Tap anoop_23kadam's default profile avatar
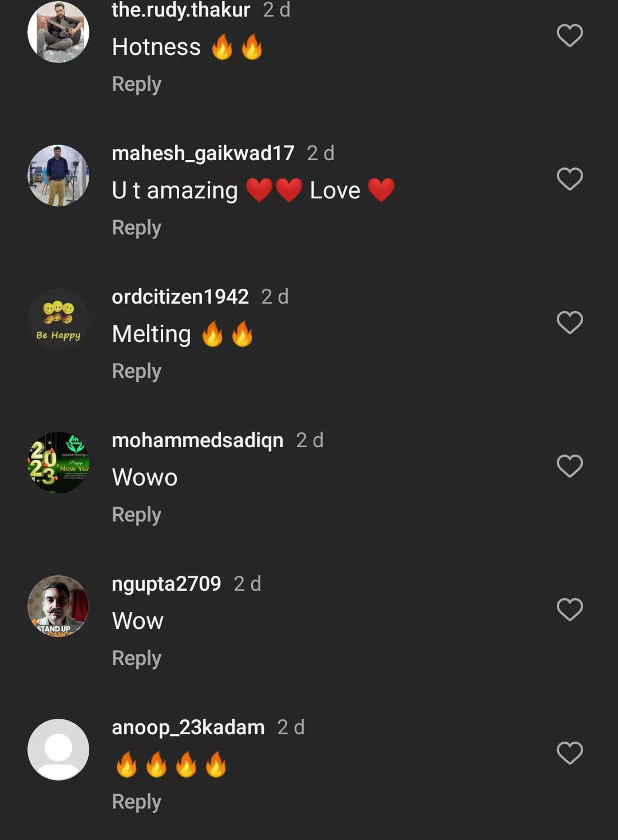Image resolution: width=618 pixels, height=840 pixels. point(58,750)
